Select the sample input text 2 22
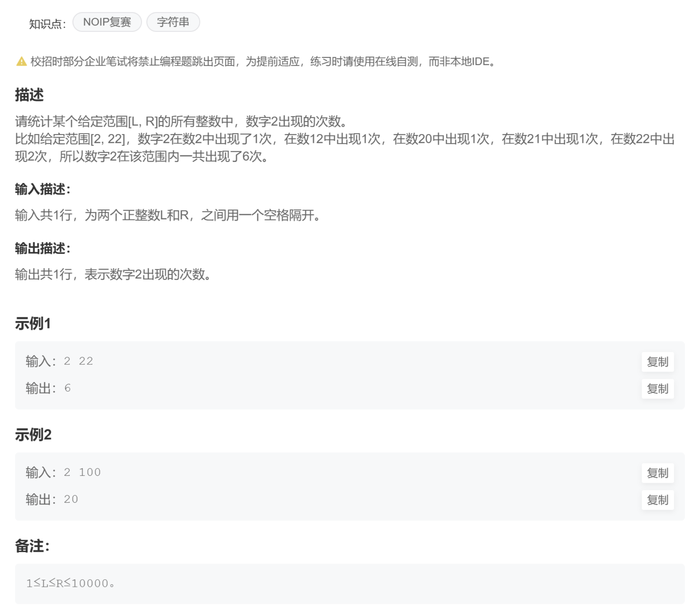 (78, 361)
